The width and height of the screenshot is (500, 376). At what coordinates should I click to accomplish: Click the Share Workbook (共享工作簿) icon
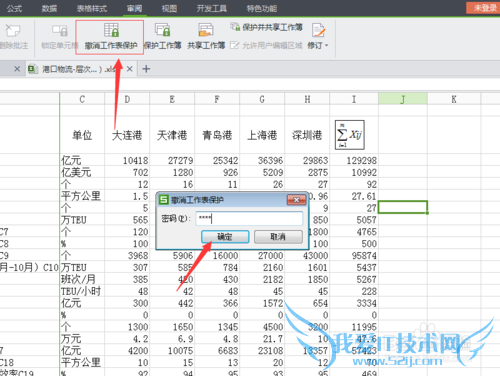coord(206,30)
